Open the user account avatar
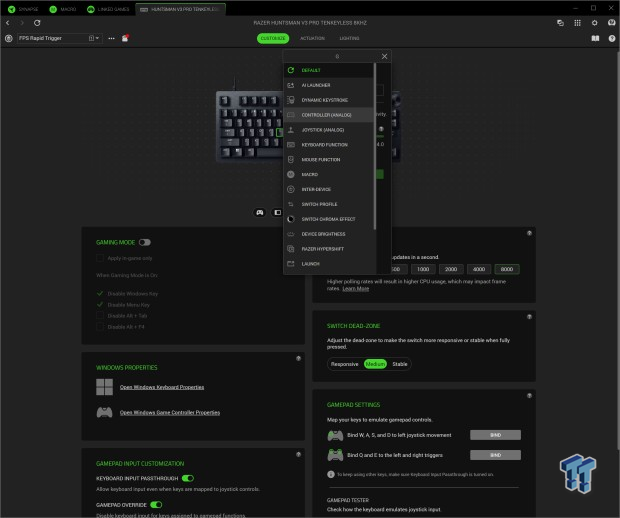 coord(612,23)
